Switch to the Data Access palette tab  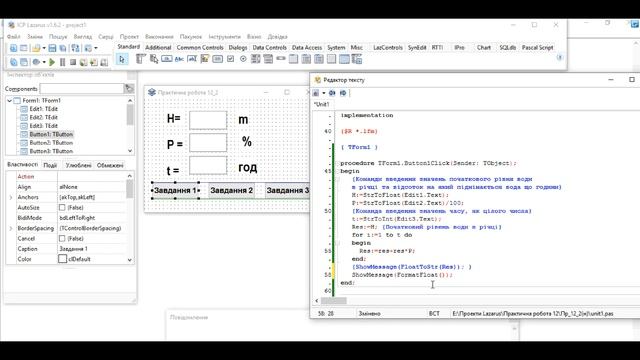coord(307,48)
